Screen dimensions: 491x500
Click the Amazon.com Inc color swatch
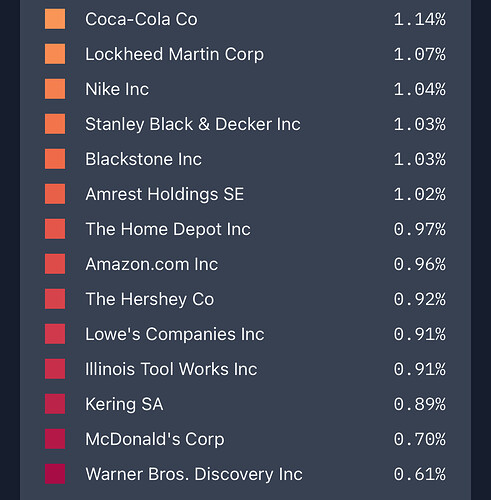(55, 264)
